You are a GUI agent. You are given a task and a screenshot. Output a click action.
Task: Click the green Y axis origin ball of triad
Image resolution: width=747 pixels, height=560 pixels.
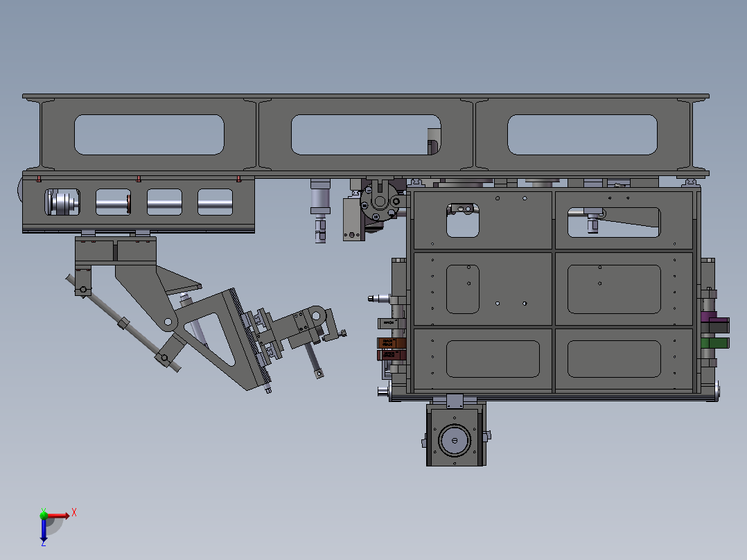[x=44, y=515]
